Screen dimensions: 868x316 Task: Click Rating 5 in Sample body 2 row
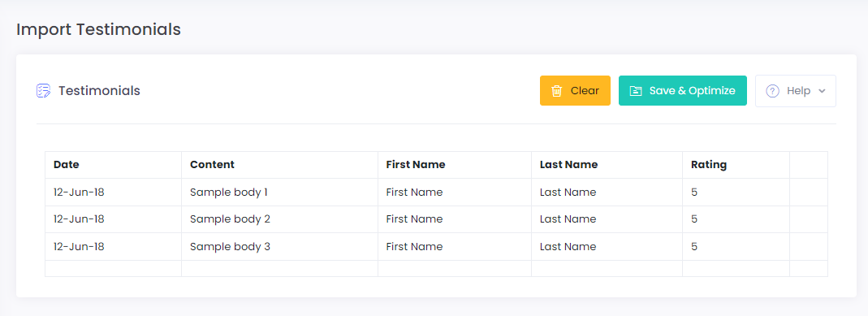pos(736,219)
